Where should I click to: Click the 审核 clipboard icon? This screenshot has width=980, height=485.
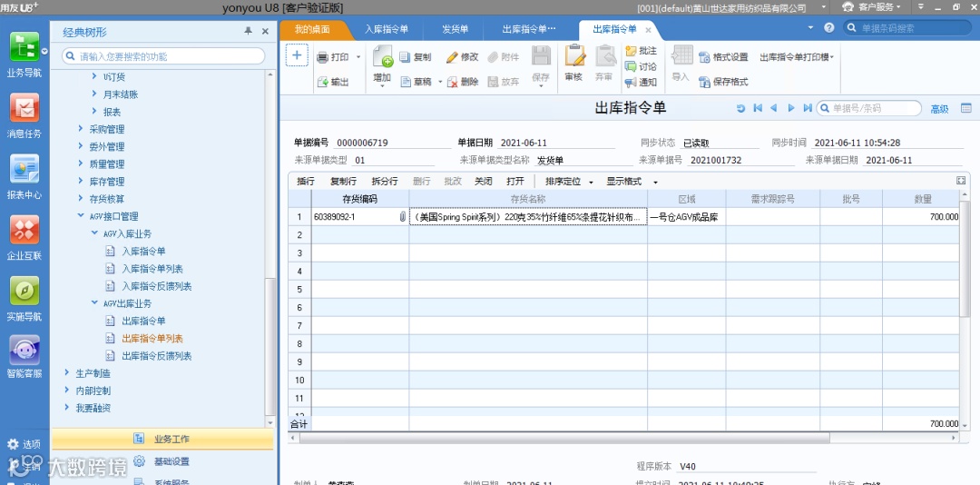(x=574, y=55)
